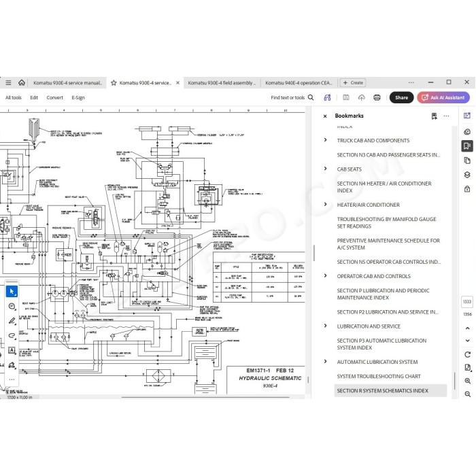Open the Edit menu
476x476 pixels.
tap(34, 97)
